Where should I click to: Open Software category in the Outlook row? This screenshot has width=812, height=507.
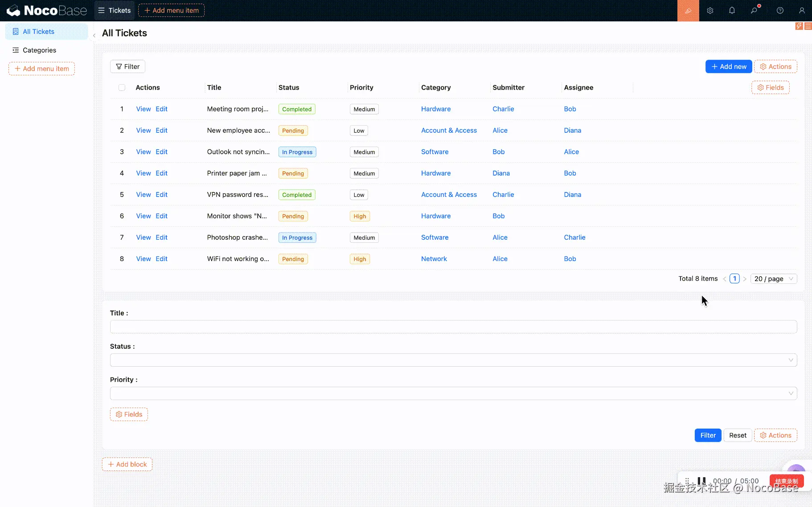[x=435, y=152]
